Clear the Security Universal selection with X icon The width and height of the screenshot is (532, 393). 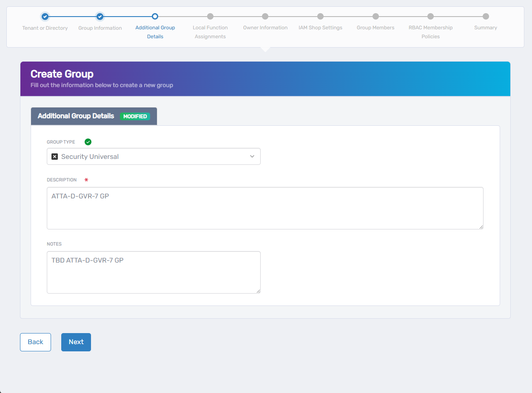coord(54,156)
